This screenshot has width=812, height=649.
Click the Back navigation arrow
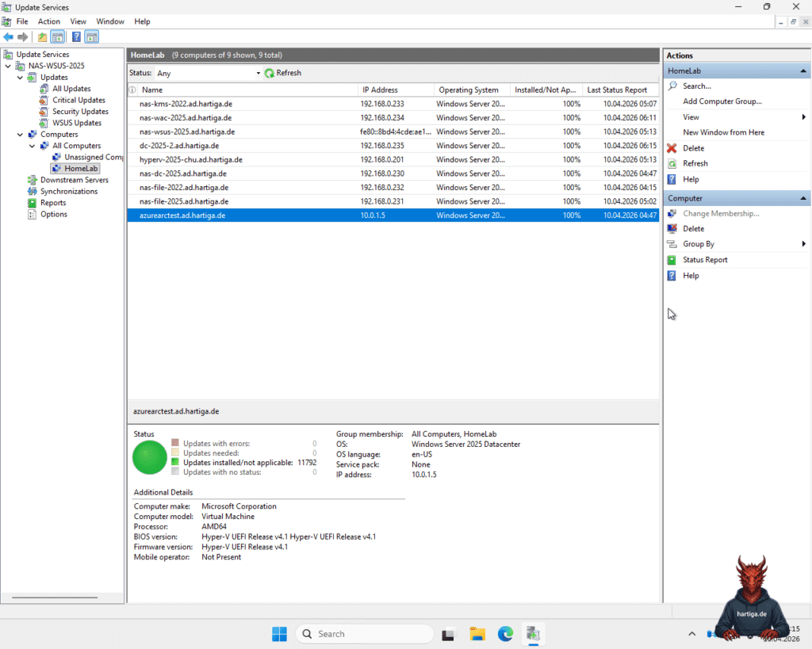8,36
